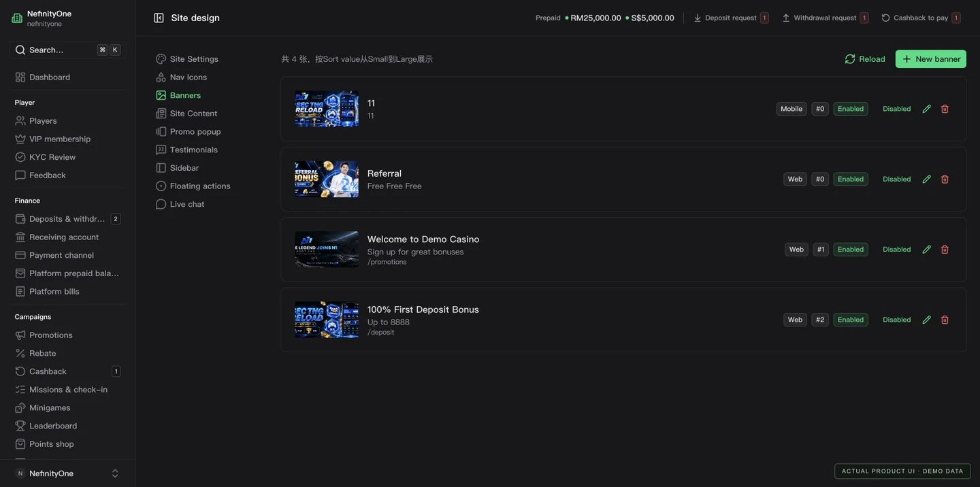The height and width of the screenshot is (487, 980).
Task: Click the Withdrawal request upload icon
Action: click(786, 18)
